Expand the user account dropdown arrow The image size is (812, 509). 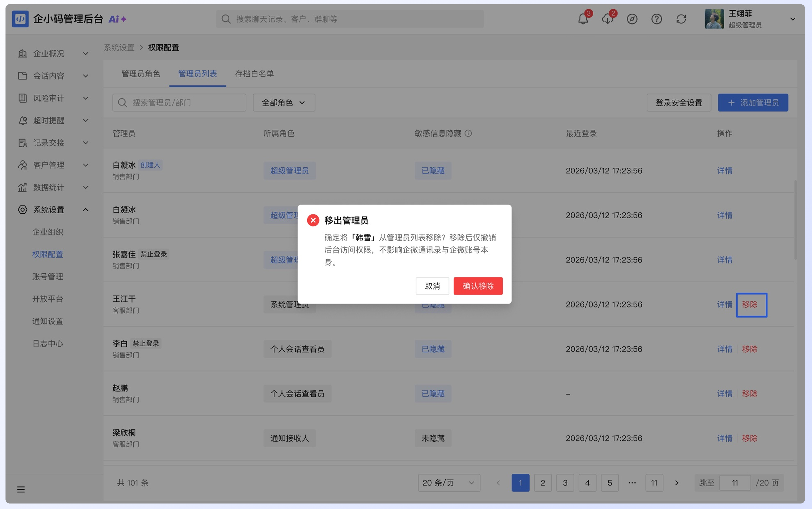coord(793,19)
